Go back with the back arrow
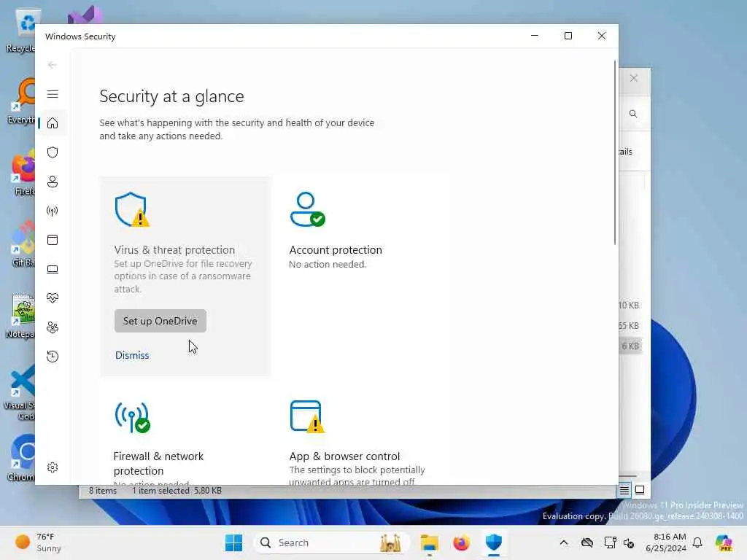This screenshot has height=560, width=747. coord(53,65)
